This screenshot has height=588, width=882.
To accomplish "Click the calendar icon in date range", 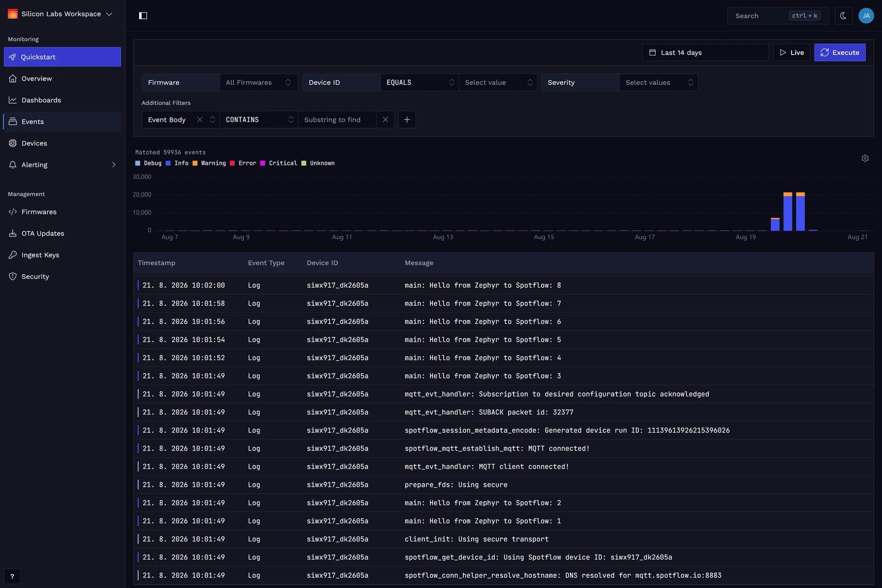I will click(x=652, y=52).
